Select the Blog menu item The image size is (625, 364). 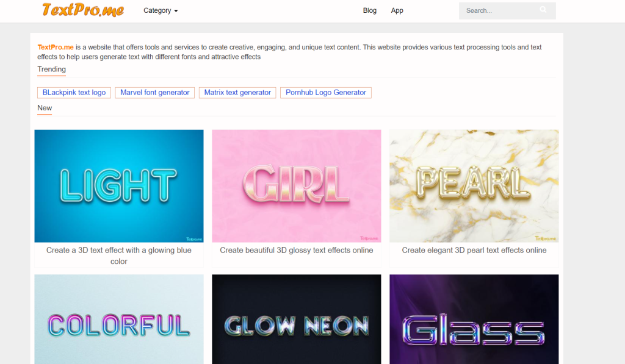pos(369,10)
